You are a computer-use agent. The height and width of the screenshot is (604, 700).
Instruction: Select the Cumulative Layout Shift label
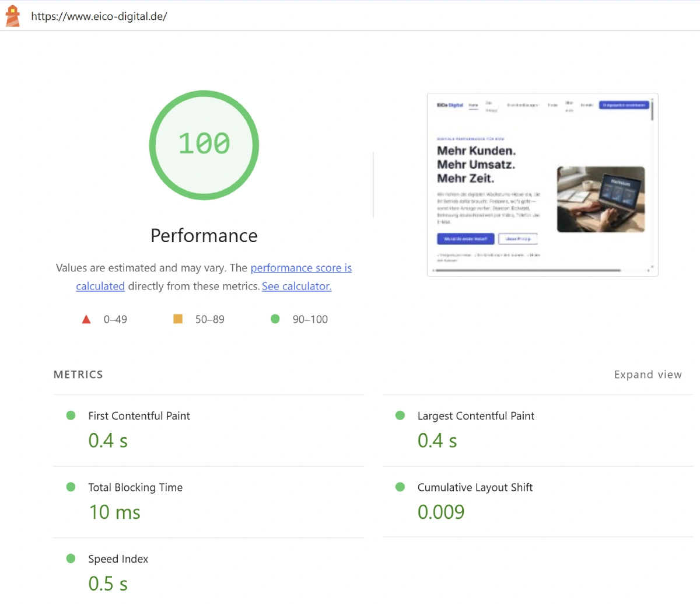(475, 487)
